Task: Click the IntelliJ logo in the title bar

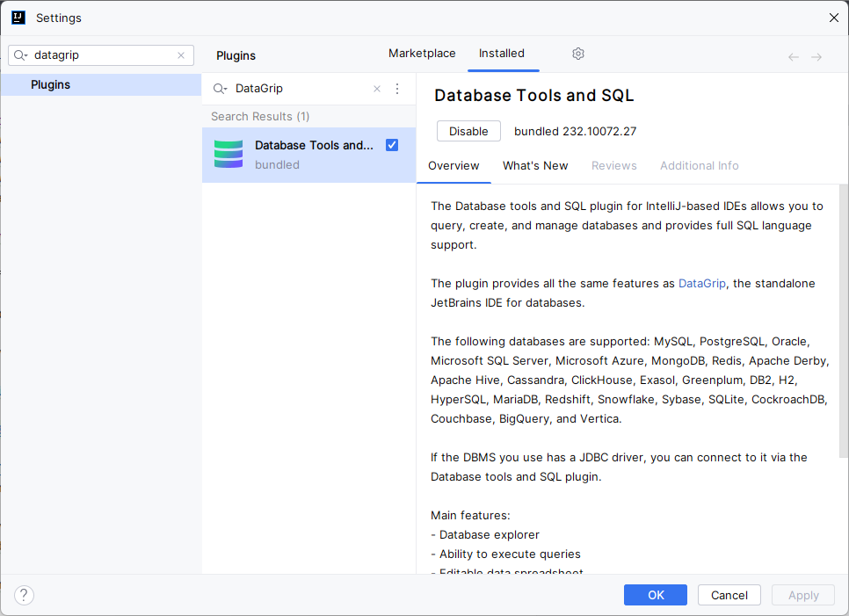Action: 18,18
